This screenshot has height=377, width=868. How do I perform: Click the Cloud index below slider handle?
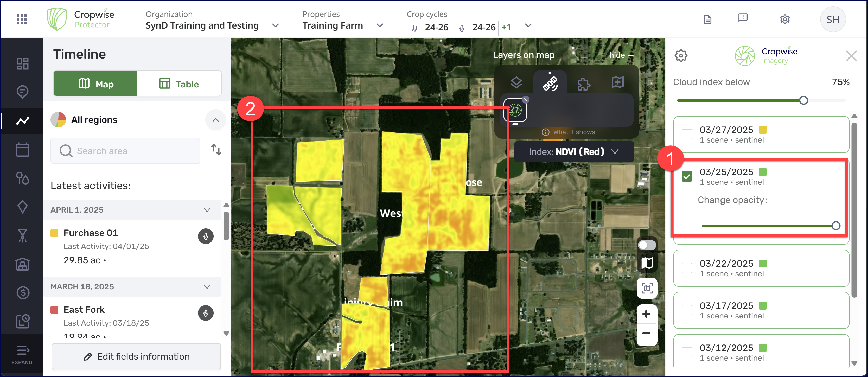click(803, 100)
